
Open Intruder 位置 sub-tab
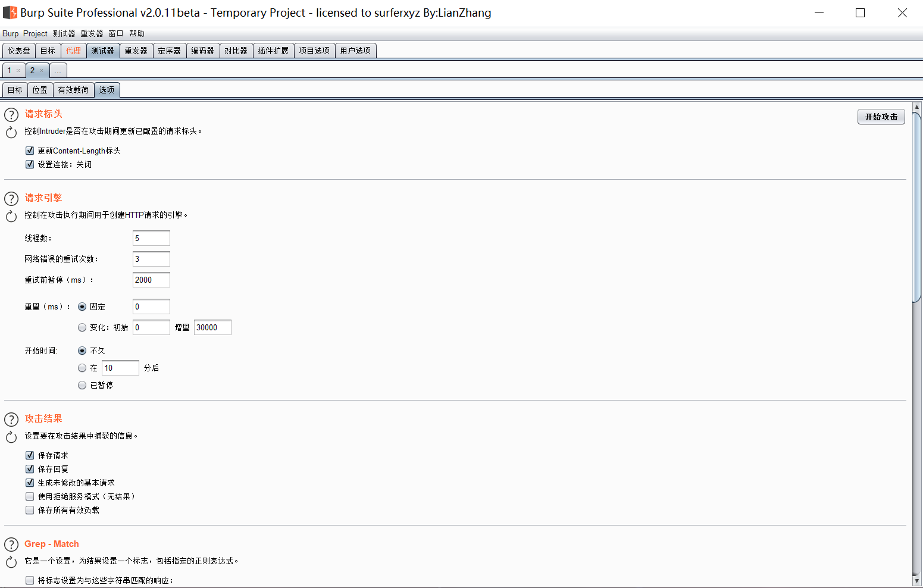click(x=40, y=90)
